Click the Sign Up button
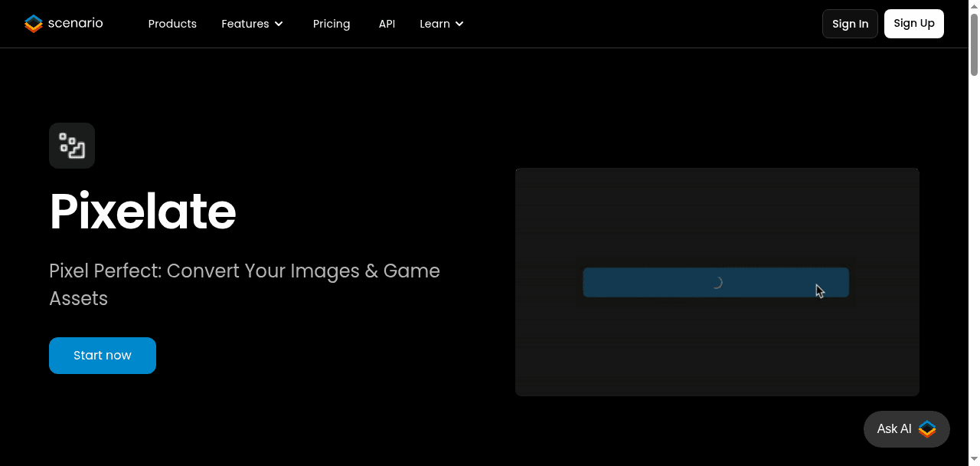Viewport: 980px width, 466px height. coord(914,24)
